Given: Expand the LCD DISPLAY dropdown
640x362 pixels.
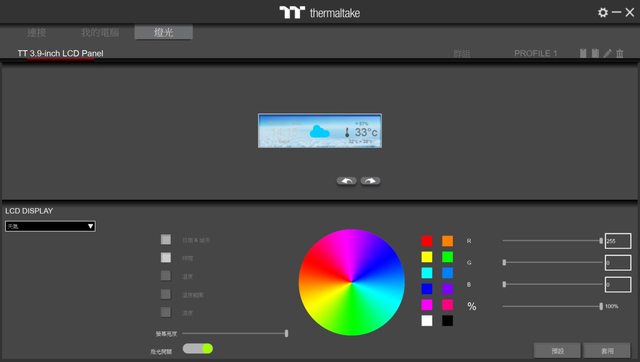Looking at the screenshot, I should 50,226.
